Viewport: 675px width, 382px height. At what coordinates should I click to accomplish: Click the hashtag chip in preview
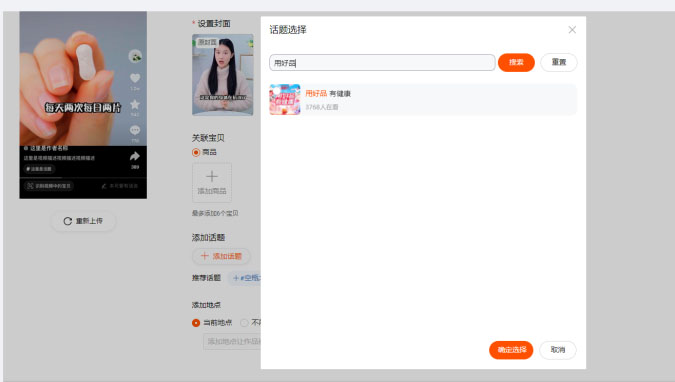point(39,169)
